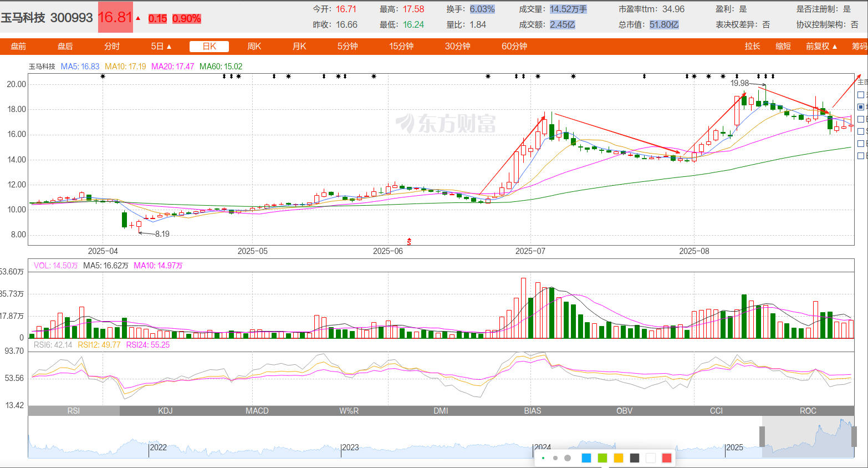
Task: Click the 8.19 low price annotation
Action: click(x=162, y=234)
